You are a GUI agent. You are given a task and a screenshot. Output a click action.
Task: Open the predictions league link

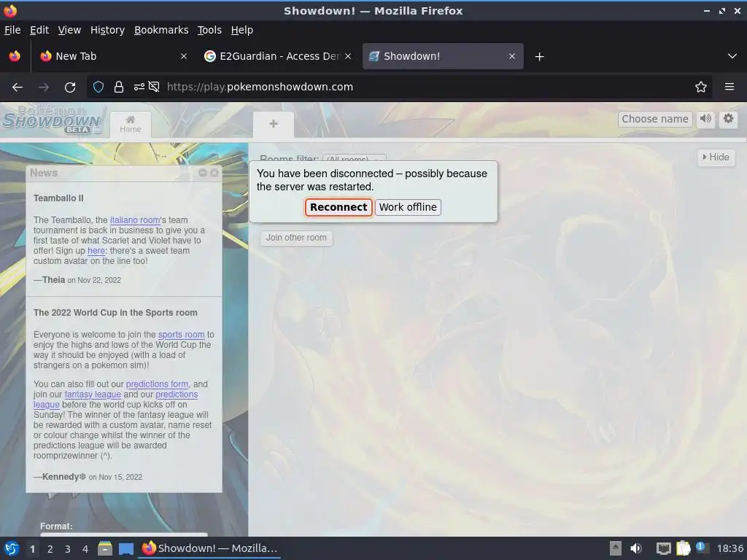(177, 394)
